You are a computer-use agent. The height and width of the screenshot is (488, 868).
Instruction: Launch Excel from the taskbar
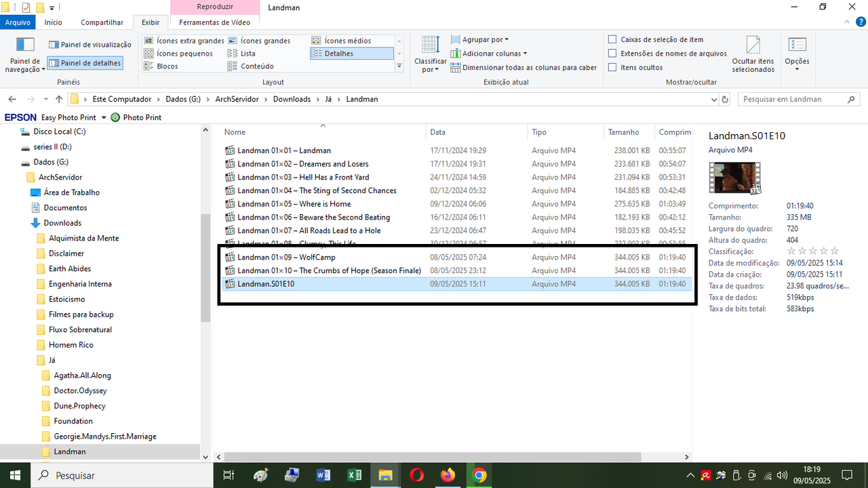tap(355, 475)
